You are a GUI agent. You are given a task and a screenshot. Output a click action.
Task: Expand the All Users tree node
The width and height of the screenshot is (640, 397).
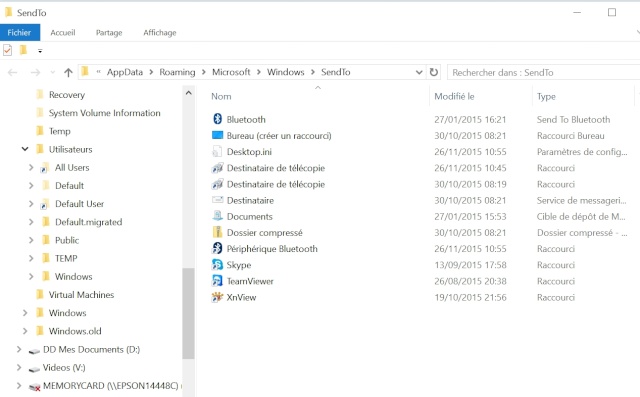pos(31,167)
